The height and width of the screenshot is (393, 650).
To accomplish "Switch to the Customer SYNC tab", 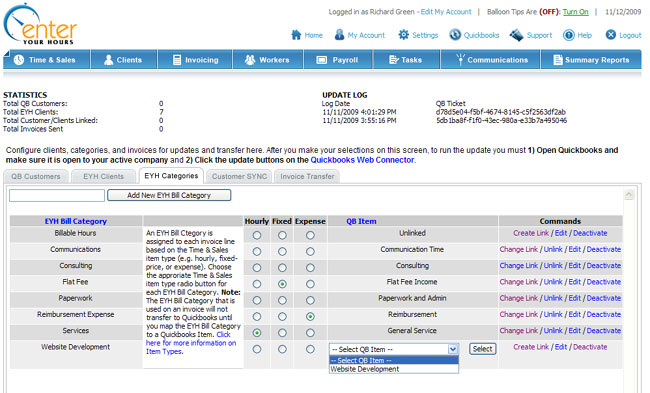I will [x=239, y=177].
